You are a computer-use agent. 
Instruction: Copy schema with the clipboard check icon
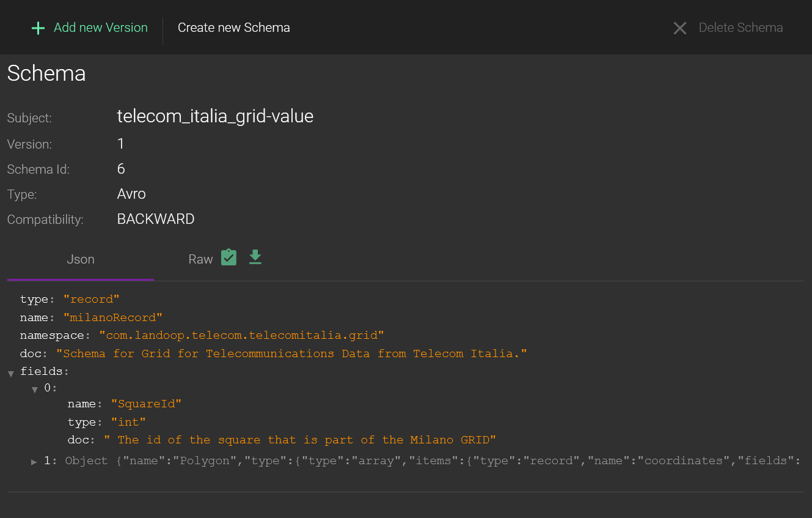pyautogui.click(x=229, y=257)
